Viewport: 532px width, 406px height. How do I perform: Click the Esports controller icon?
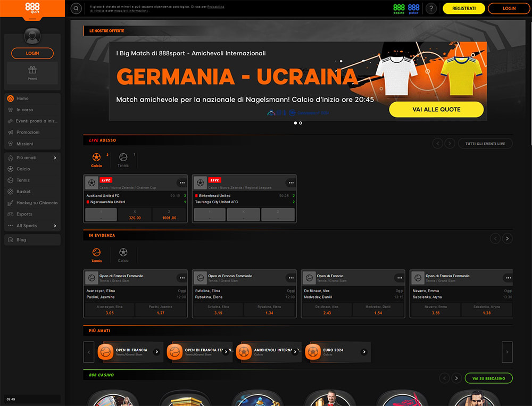pyautogui.click(x=11, y=214)
